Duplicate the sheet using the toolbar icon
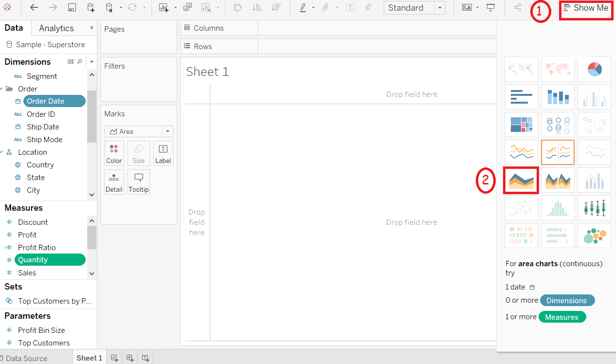Viewport: 616px width, 364px height. point(187,7)
